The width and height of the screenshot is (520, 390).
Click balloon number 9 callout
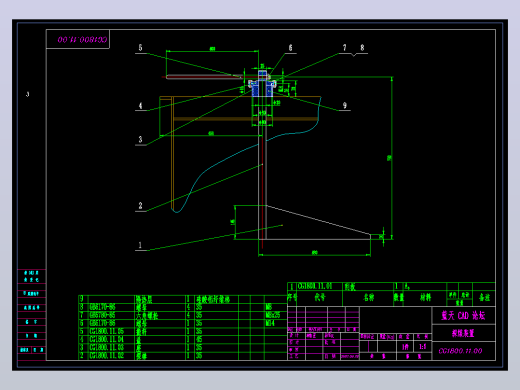coord(345,106)
